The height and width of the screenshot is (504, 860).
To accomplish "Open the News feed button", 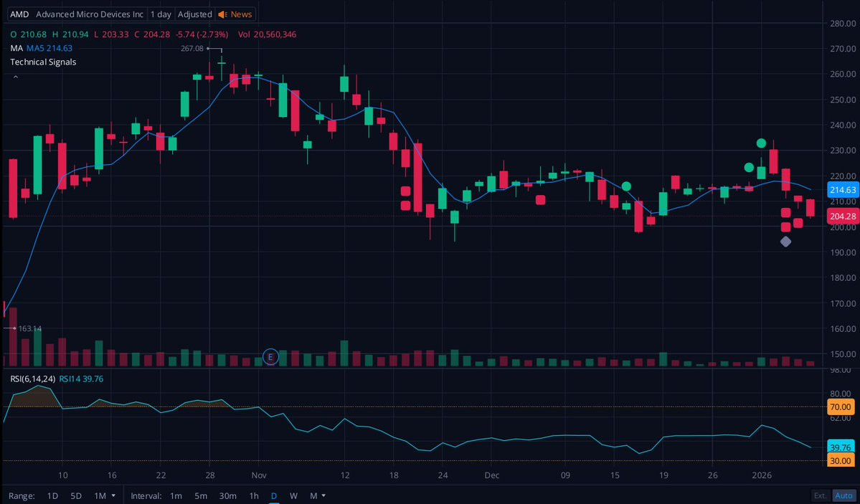I will click(235, 14).
